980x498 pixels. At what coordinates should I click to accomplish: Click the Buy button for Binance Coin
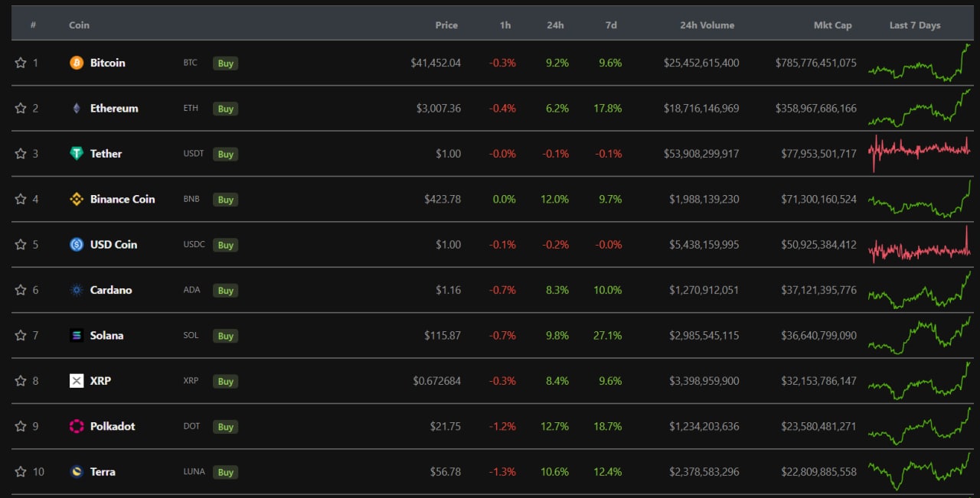pyautogui.click(x=225, y=200)
